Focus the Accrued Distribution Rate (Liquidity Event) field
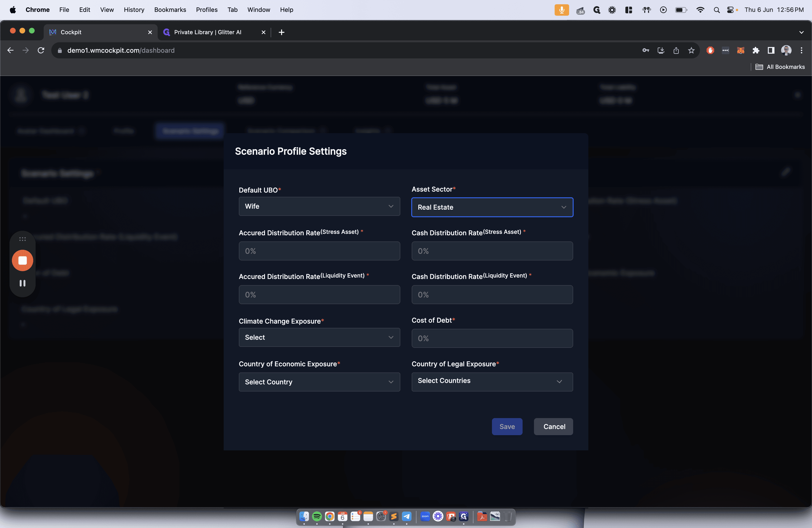The height and width of the screenshot is (528, 812). 319,295
